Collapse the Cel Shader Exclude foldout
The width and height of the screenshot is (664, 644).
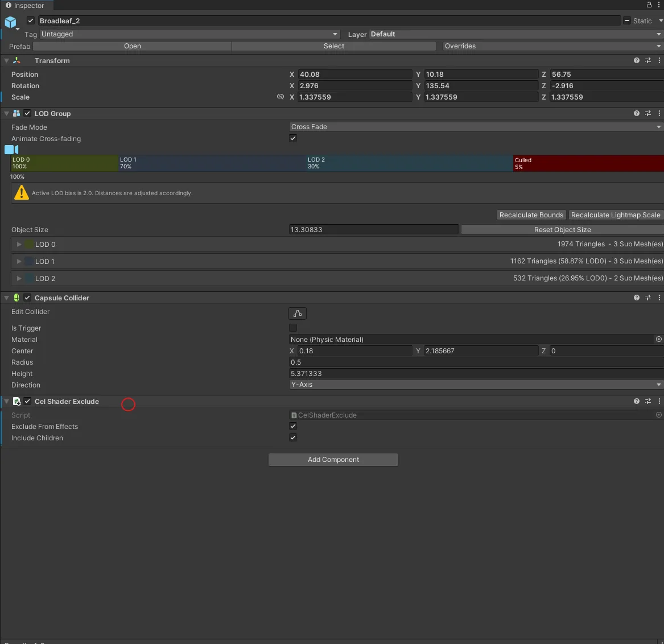[x=6, y=401]
